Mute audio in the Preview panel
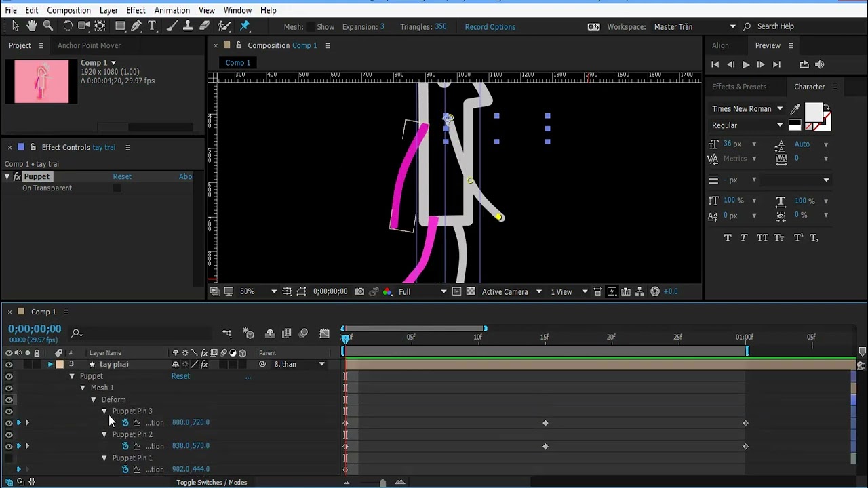Screen dimensions: 868x488 pos(819,64)
